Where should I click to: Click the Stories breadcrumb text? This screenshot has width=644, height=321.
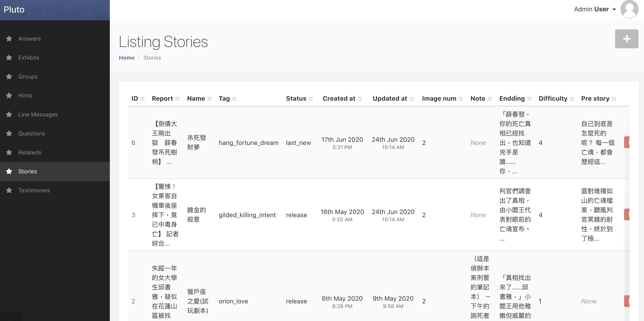click(x=152, y=58)
